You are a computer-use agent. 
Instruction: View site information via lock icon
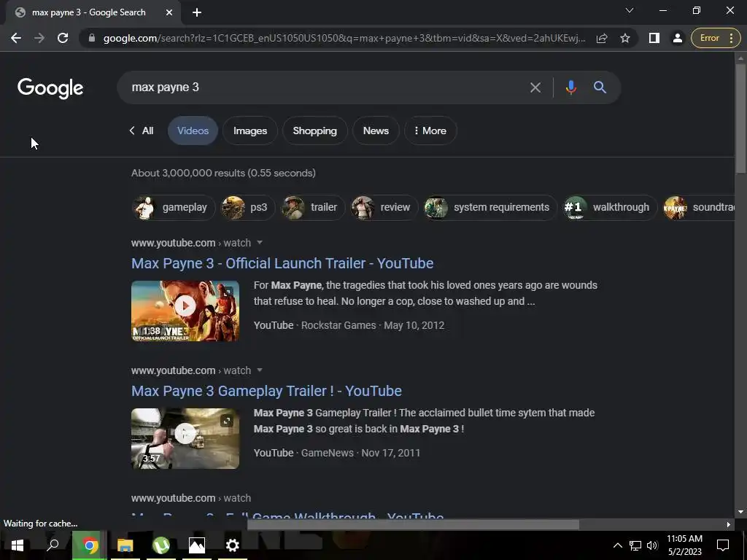pyautogui.click(x=91, y=38)
